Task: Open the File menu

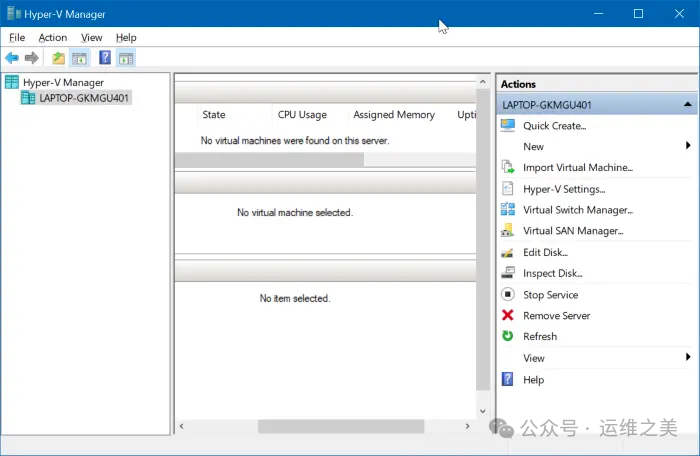Action: tap(17, 37)
